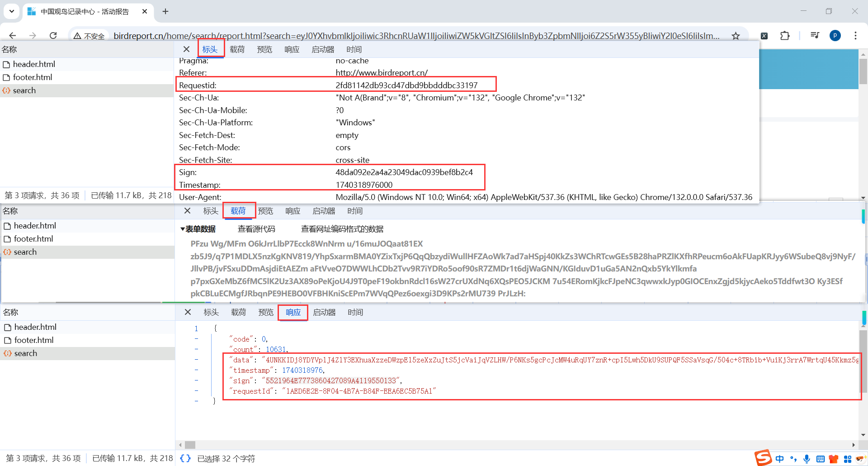The height and width of the screenshot is (466, 868).
Task: Click the Referer value http://www.birdreport.cn/
Action: point(382,73)
